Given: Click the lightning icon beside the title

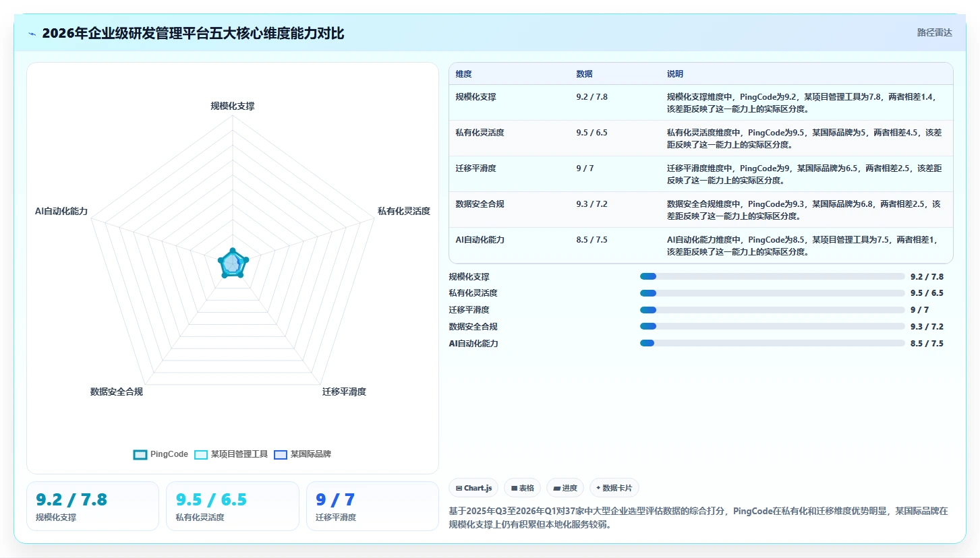Looking at the screenshot, I should point(32,34).
